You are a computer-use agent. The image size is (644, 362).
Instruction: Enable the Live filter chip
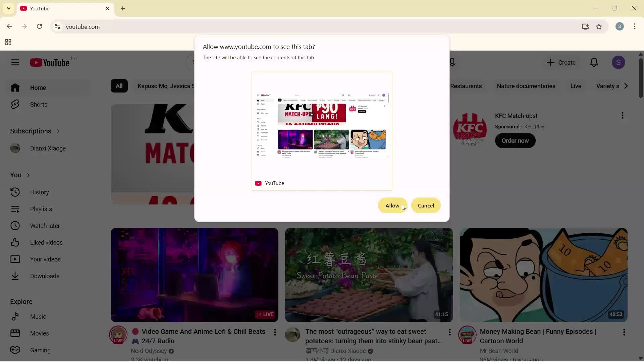point(576,86)
